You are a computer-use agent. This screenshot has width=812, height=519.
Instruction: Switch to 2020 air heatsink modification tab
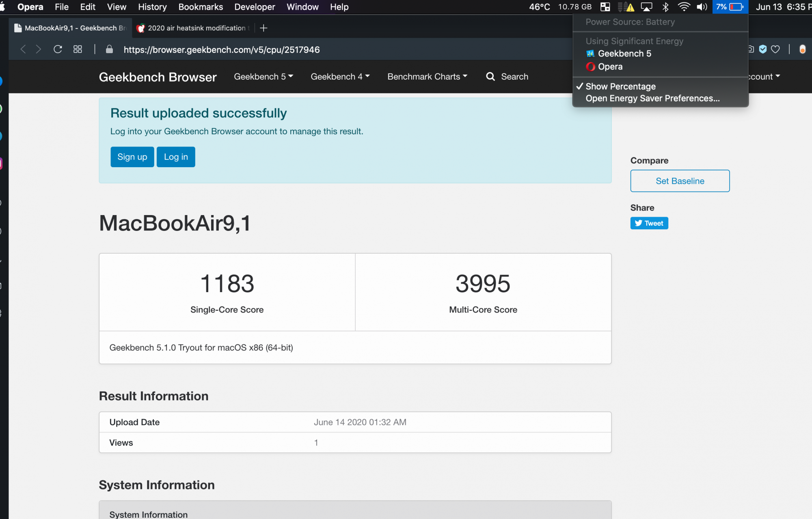[194, 28]
